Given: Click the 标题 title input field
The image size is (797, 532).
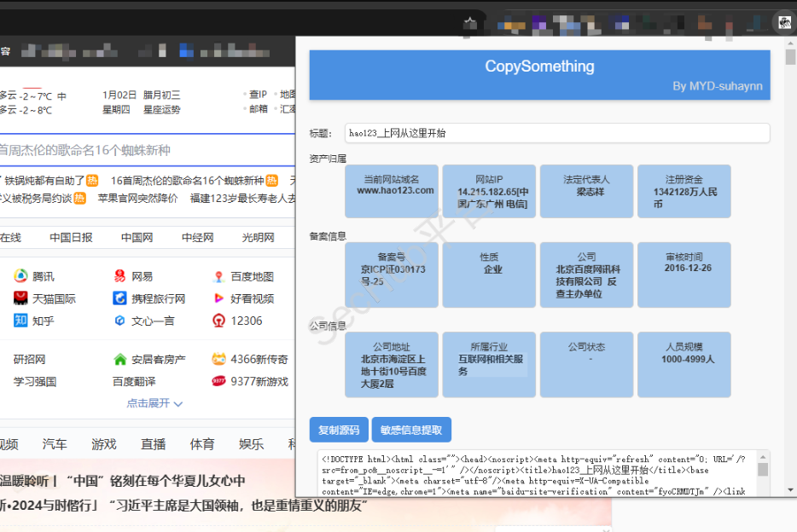Looking at the screenshot, I should (557, 133).
